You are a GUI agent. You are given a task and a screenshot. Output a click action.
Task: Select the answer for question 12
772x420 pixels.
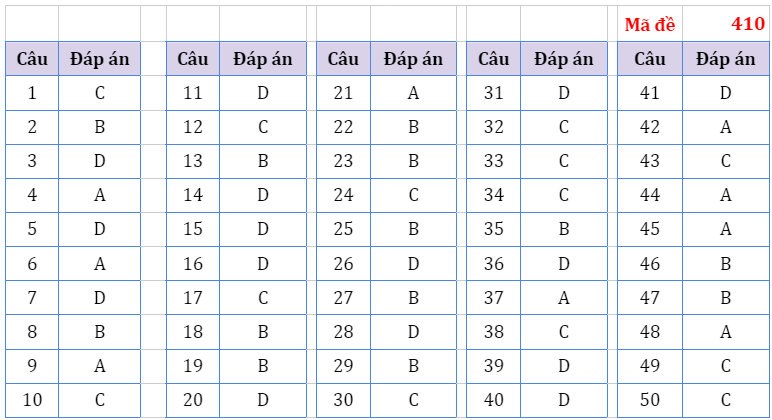[x=263, y=127]
